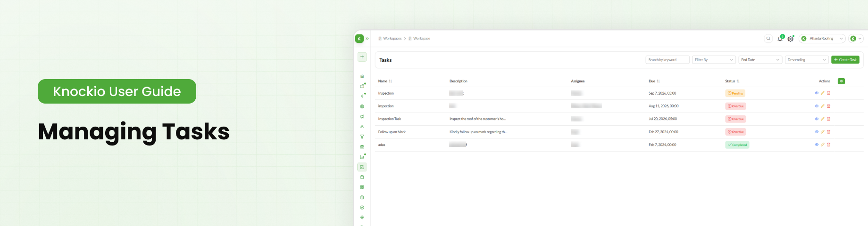Edit the Follow up on Mark task
The height and width of the screenshot is (226, 868).
(823, 132)
